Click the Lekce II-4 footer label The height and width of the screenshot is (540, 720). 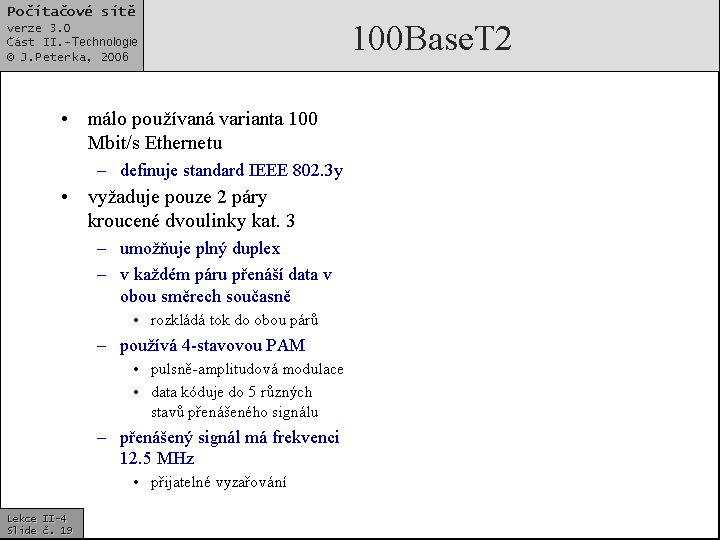click(36, 518)
